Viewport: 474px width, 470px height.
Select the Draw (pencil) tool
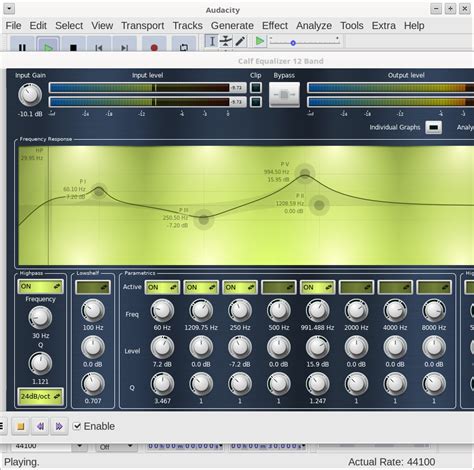coord(240,41)
